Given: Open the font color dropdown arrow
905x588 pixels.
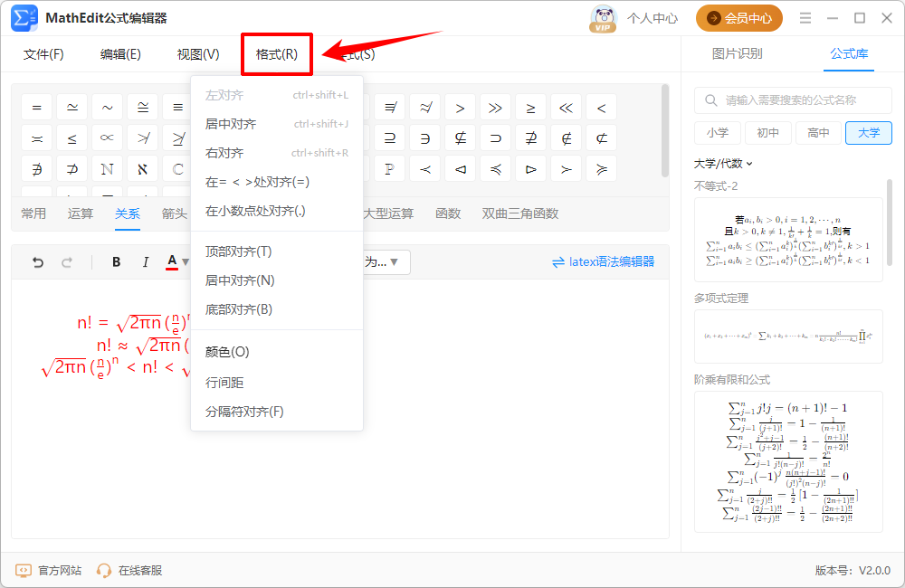Looking at the screenshot, I should click(x=186, y=262).
